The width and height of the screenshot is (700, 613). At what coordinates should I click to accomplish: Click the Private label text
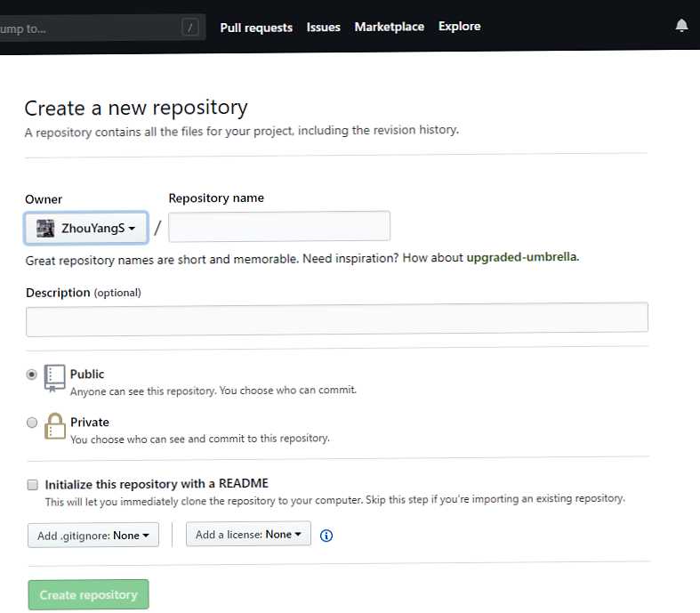[90, 423]
